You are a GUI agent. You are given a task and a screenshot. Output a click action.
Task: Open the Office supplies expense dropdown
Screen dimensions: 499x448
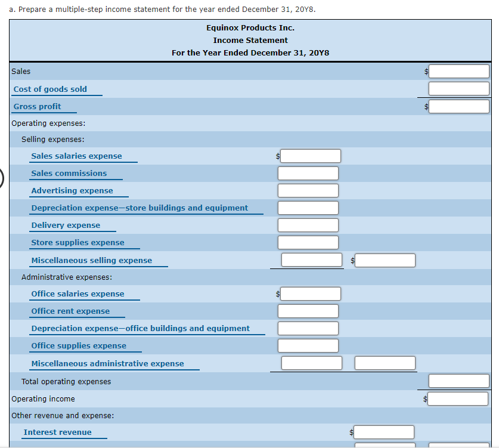pyautogui.click(x=85, y=346)
